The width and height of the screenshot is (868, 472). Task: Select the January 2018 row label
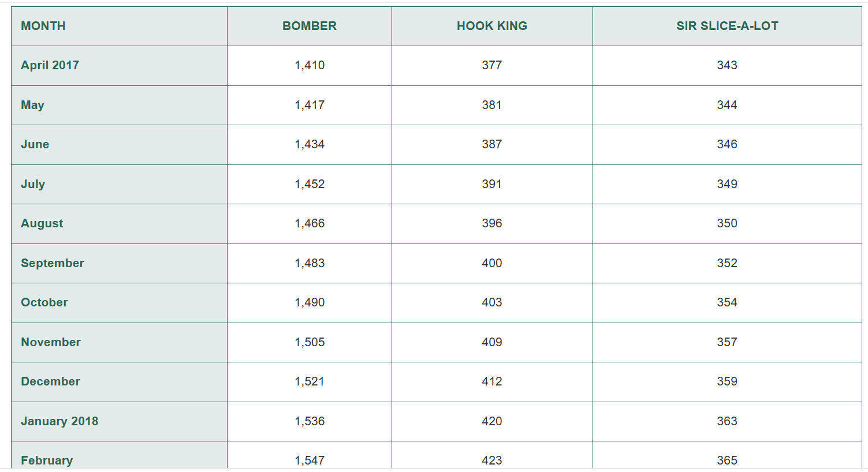[x=59, y=421]
